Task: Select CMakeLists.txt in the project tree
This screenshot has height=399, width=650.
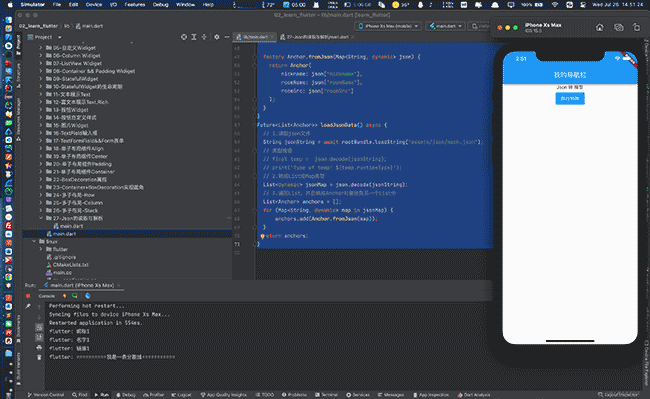Action: tap(70, 265)
